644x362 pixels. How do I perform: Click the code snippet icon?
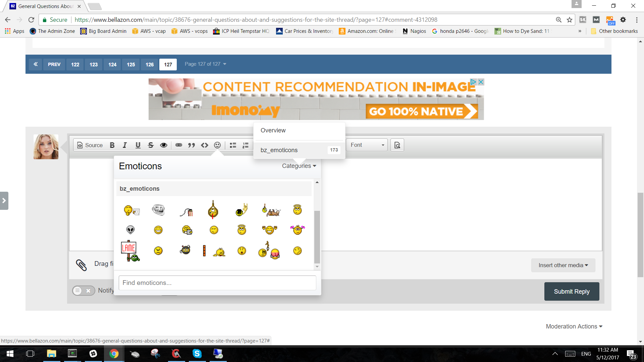(x=204, y=145)
